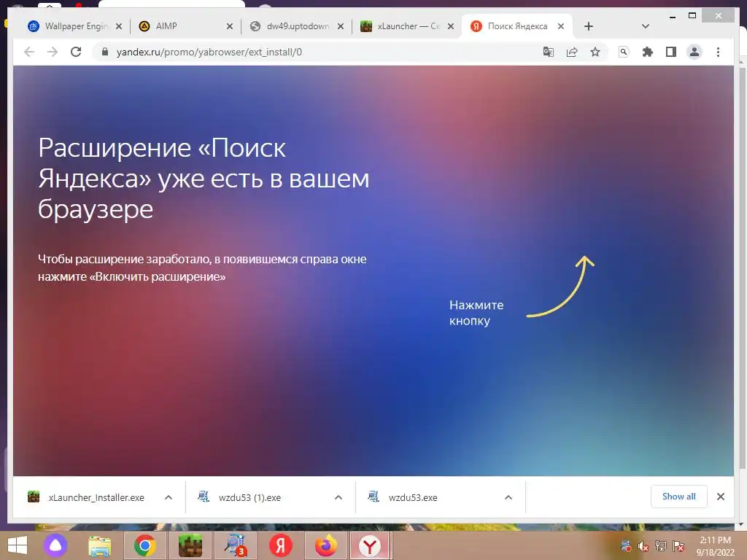Close the AIMP tab
This screenshot has height=560, width=747.
[230, 26]
